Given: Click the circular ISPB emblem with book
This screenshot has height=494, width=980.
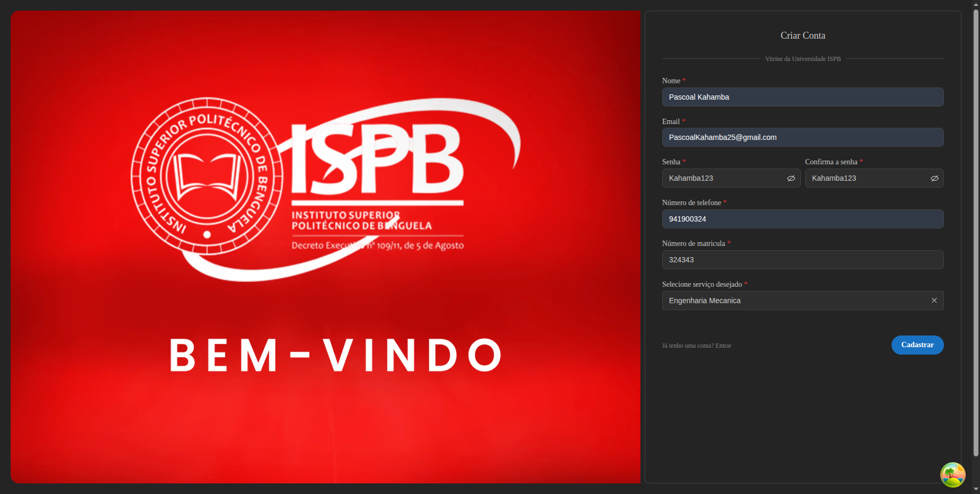Looking at the screenshot, I should (x=207, y=177).
